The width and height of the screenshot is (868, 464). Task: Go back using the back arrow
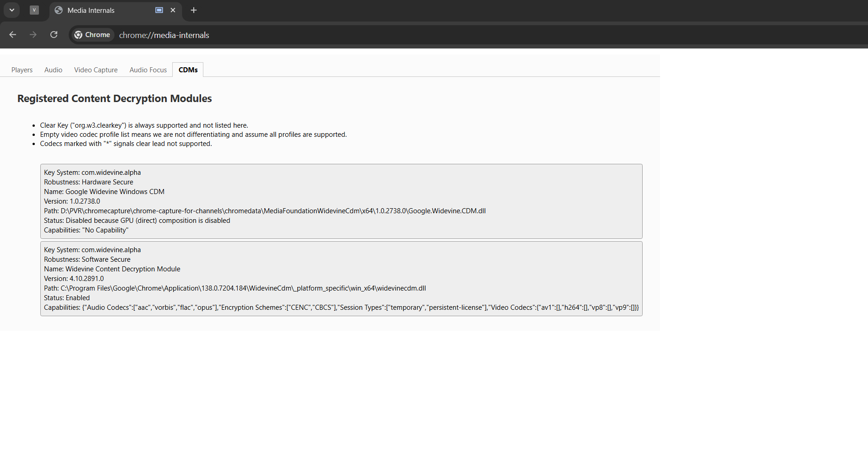13,35
